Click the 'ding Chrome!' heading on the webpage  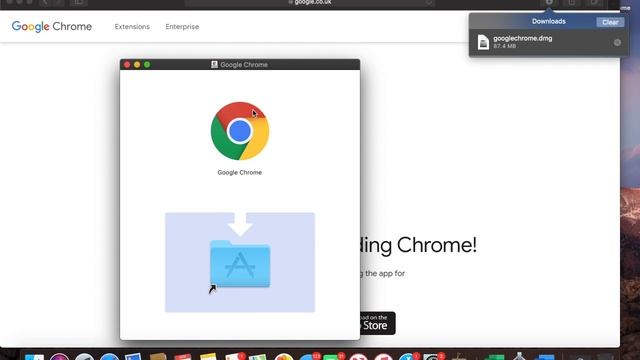418,245
